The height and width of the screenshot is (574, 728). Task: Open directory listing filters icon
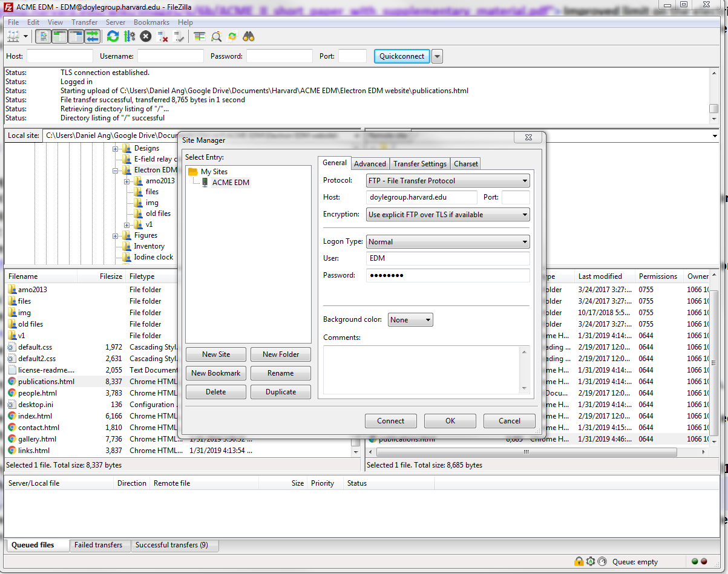pos(200,37)
